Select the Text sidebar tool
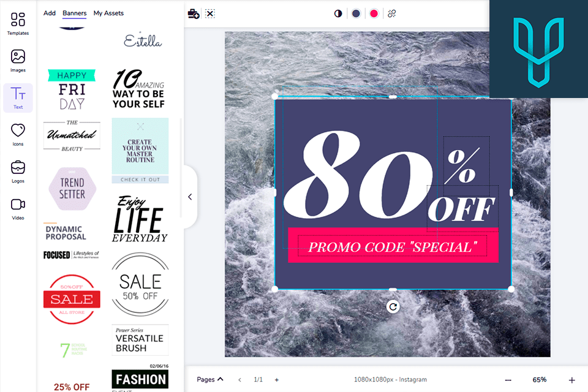Screen dimensions: 588x392 point(18,98)
